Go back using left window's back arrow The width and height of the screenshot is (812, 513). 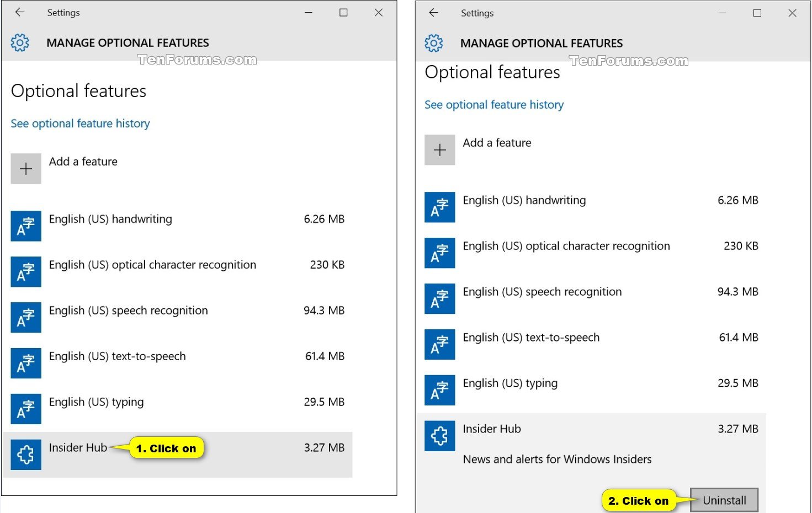point(20,12)
